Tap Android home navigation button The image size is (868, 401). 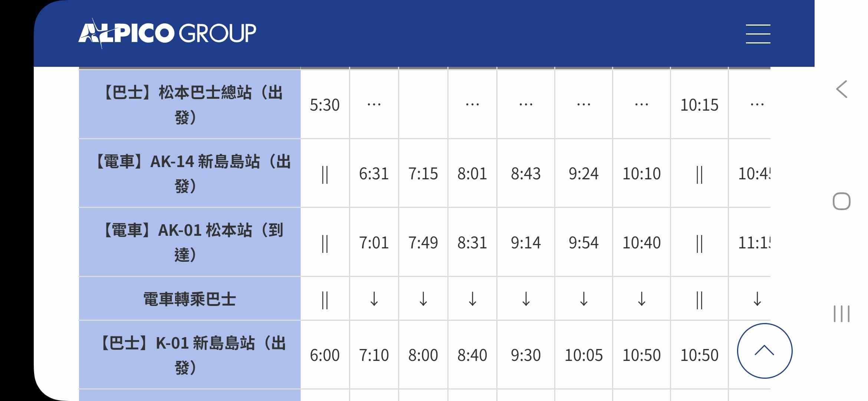(841, 202)
